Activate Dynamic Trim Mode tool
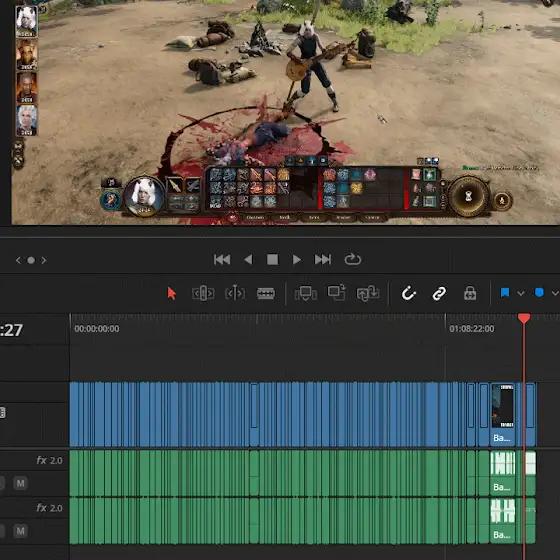This screenshot has width=560, height=560. [x=235, y=293]
